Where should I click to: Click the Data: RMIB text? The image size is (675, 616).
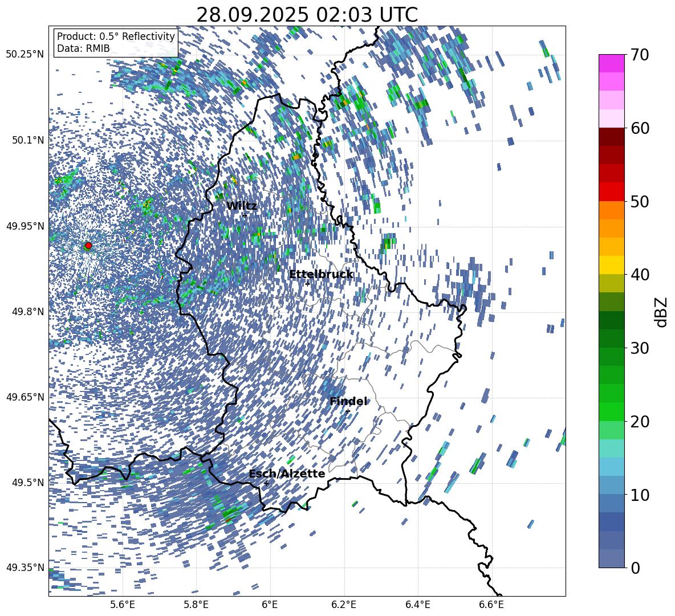(x=83, y=48)
